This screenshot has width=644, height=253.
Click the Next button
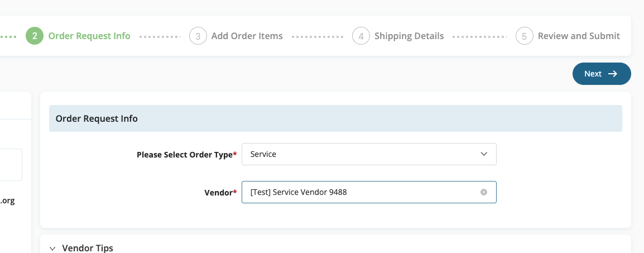pyautogui.click(x=601, y=74)
